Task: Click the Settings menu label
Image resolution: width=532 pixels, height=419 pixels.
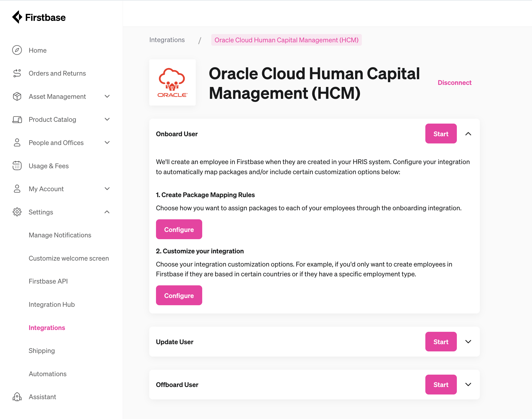Action: coord(41,212)
